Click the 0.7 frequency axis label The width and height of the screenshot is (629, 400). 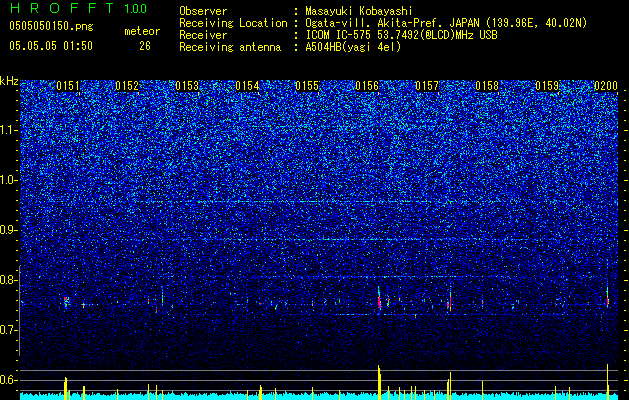(9, 330)
